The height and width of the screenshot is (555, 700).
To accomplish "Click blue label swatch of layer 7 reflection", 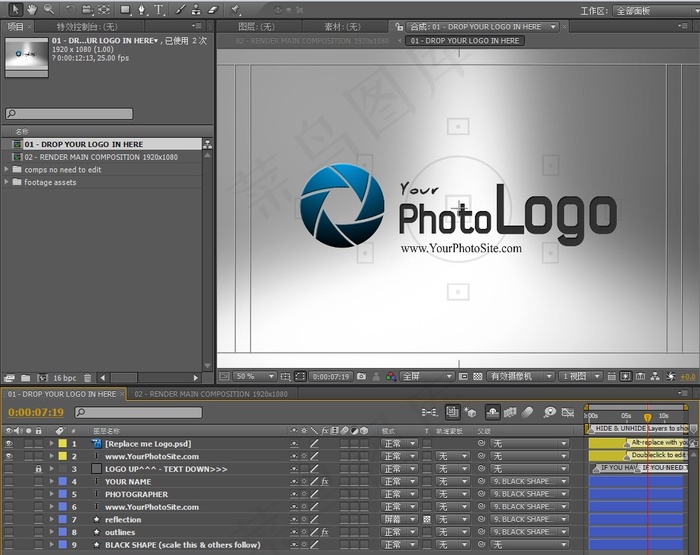I will tap(62, 520).
